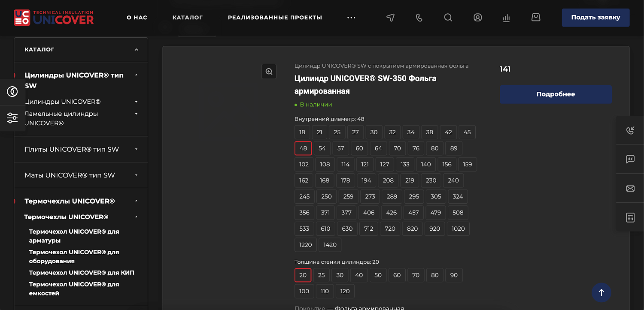
Task: Choose wall thickness 100
Action: click(304, 291)
